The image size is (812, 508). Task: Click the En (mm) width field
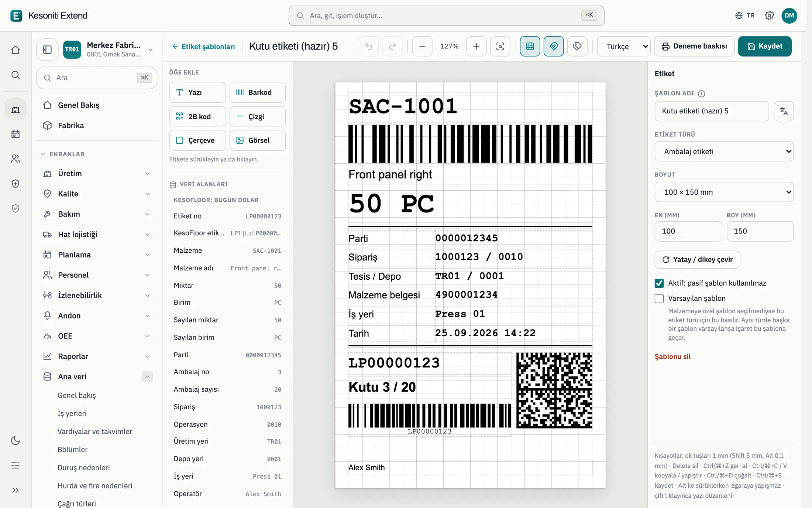(x=688, y=231)
